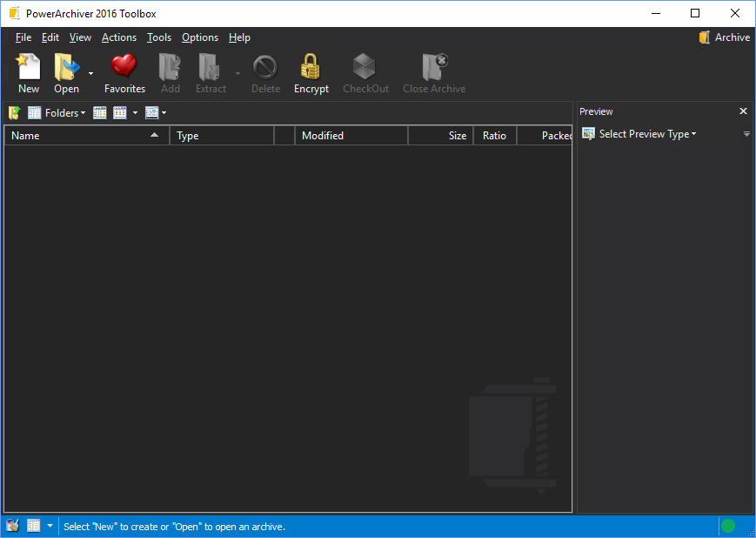The height and width of the screenshot is (538, 756).
Task: Click the list view icon right of Folders
Action: tap(100, 113)
